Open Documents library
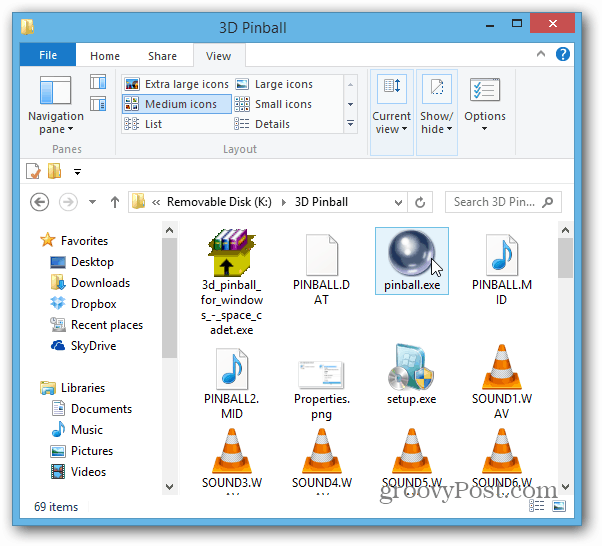602x546 pixels. [x=91, y=409]
